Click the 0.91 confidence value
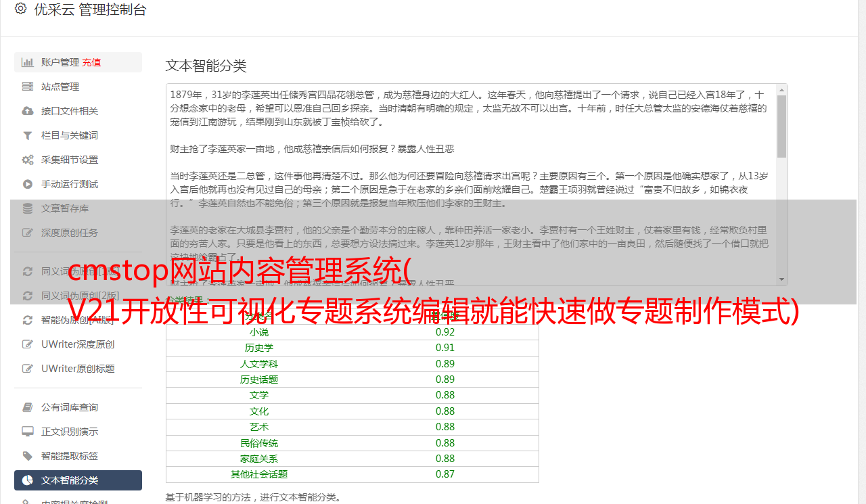Screen dimensions: 866x504 (445, 348)
